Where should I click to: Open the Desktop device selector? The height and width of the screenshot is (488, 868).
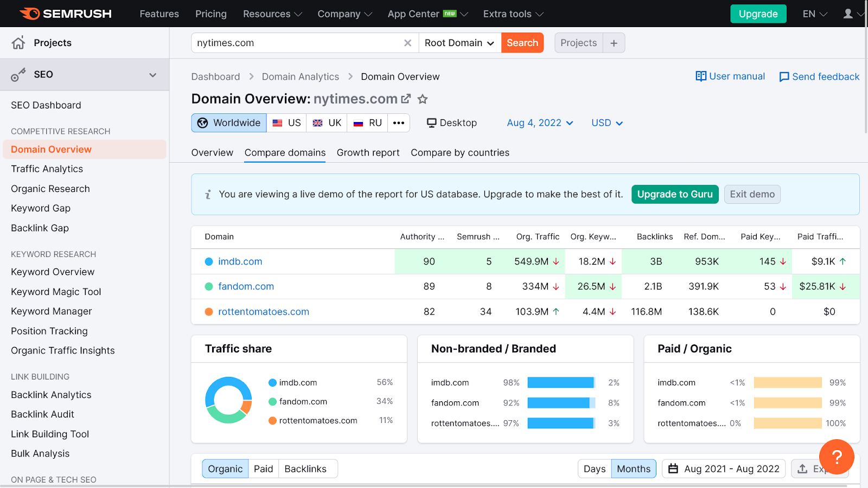(x=452, y=123)
